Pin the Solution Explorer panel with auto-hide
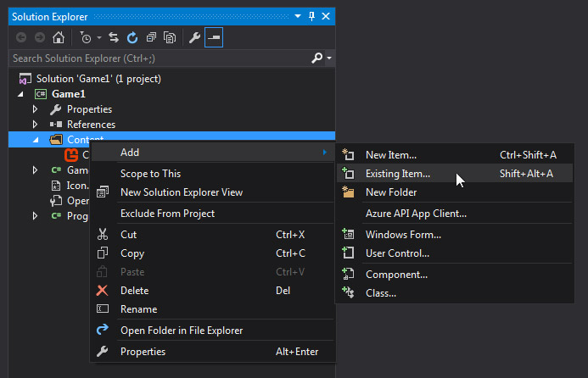The image size is (588, 378). 311,16
